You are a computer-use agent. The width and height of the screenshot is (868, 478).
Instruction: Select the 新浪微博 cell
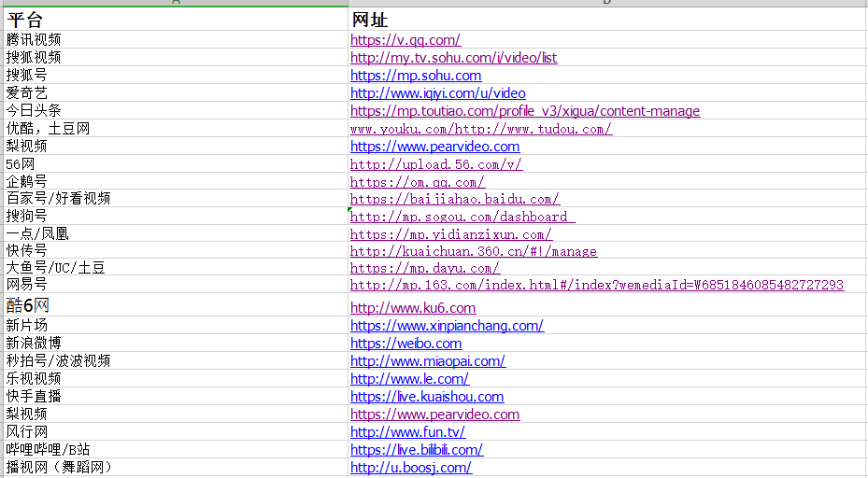tap(176, 343)
